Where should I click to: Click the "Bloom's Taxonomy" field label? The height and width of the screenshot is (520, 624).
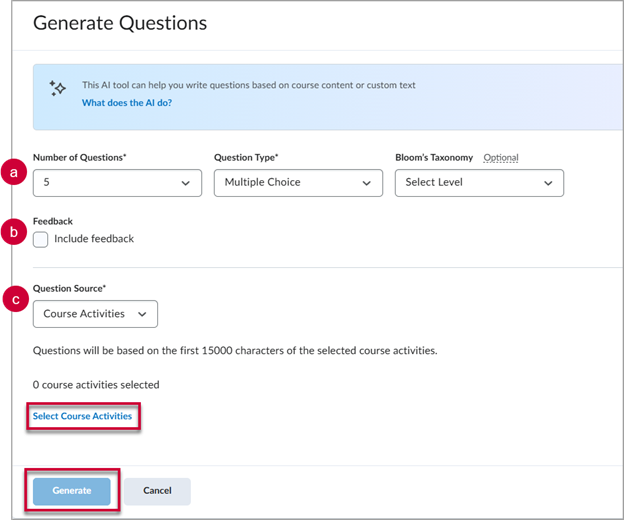[434, 158]
